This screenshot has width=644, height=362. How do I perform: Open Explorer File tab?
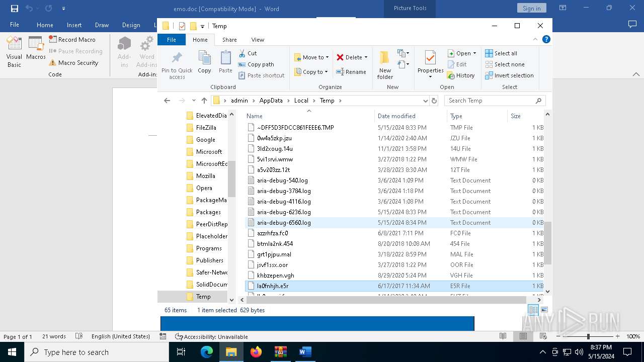(172, 40)
